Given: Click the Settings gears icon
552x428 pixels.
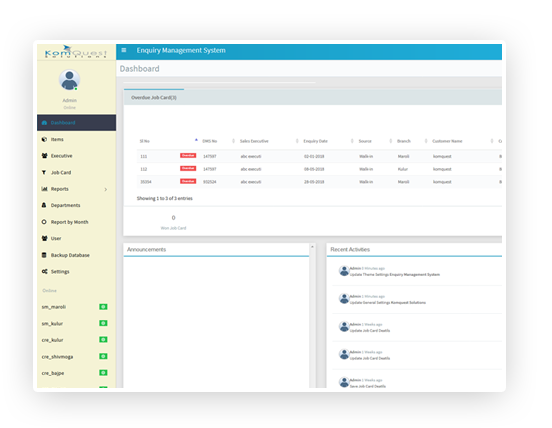Looking at the screenshot, I should 44,271.
